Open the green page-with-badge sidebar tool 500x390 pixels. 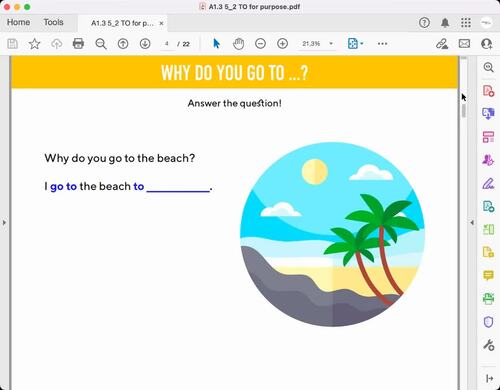click(x=488, y=206)
